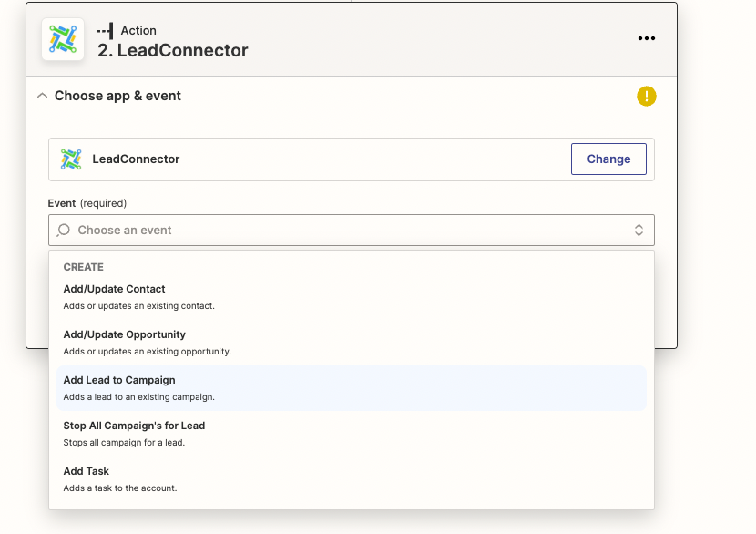This screenshot has width=756, height=534.
Task: Click the Action label in header
Action: pyautogui.click(x=138, y=30)
